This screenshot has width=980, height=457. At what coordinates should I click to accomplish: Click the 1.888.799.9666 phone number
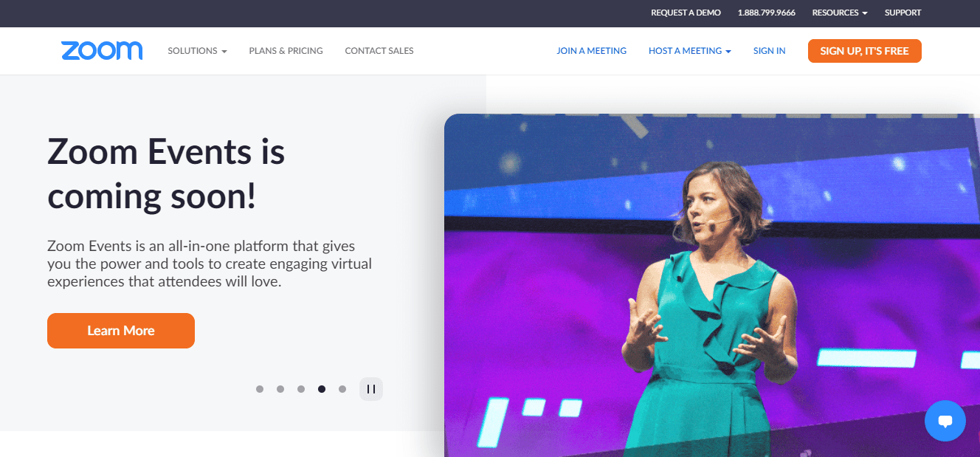(767, 13)
